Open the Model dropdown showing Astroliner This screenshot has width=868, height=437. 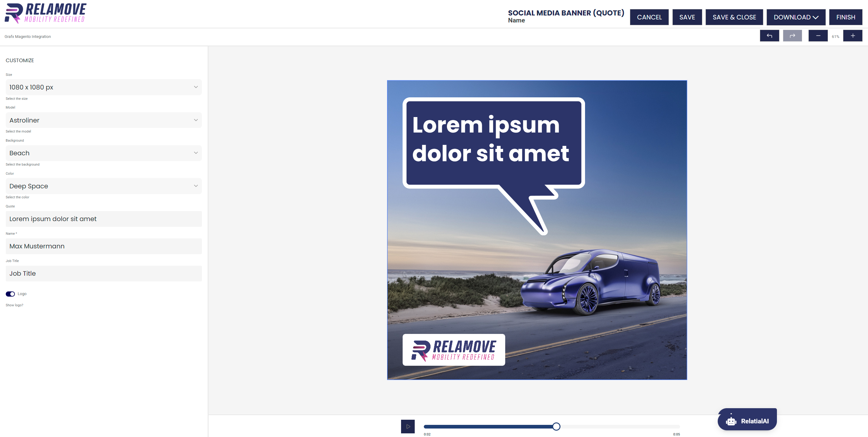click(x=104, y=120)
